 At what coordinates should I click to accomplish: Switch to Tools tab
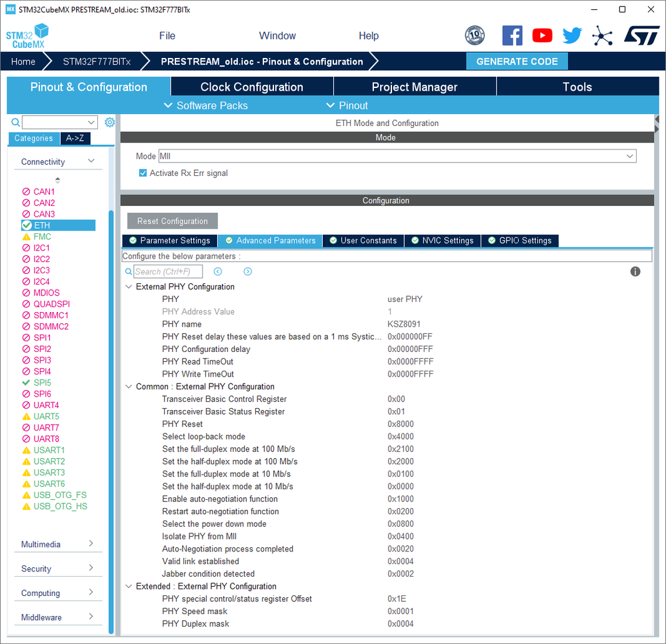click(577, 87)
